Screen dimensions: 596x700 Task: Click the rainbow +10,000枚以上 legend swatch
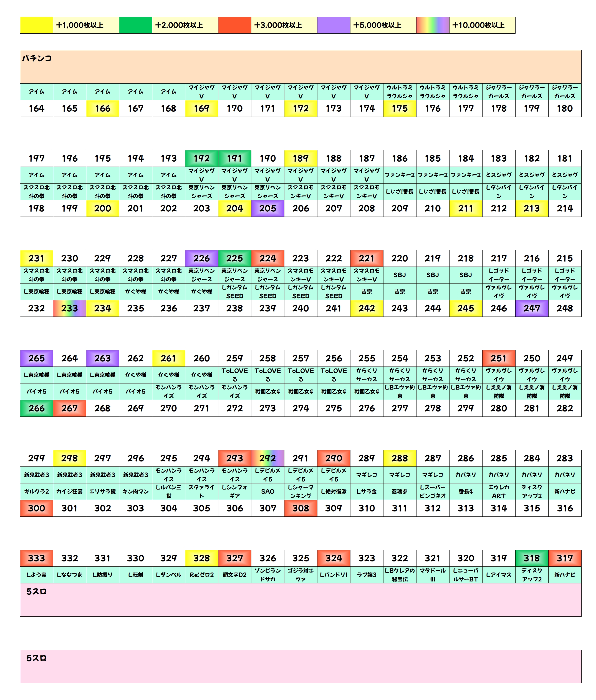[433, 25]
